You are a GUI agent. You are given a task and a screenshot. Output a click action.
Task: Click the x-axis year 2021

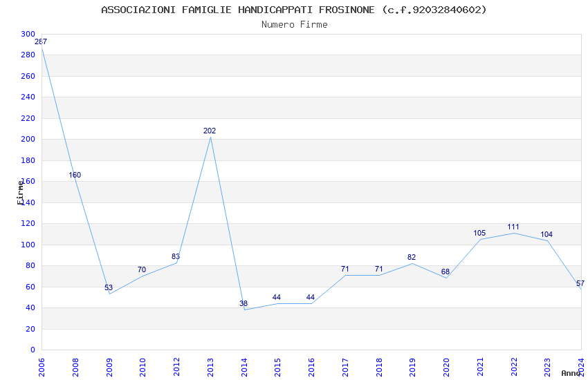480,367
